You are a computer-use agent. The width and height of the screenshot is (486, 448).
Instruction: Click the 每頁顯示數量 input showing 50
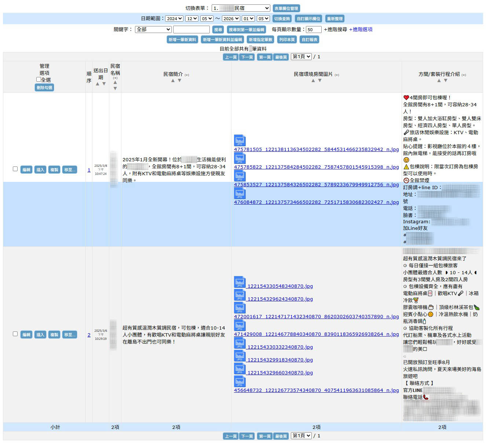pyautogui.click(x=314, y=30)
